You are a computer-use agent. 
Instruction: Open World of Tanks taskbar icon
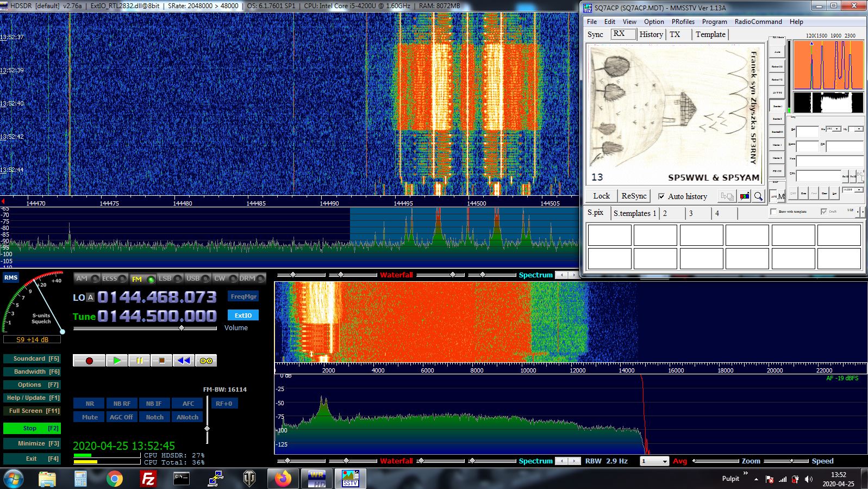(x=249, y=479)
